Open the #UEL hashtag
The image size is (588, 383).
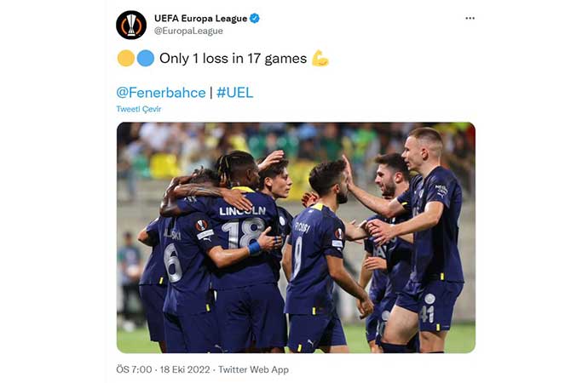pos(234,93)
